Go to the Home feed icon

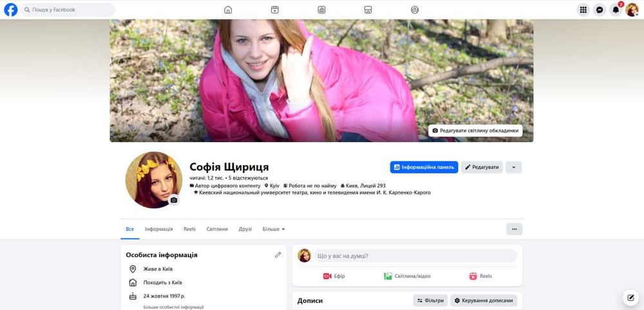228,10
